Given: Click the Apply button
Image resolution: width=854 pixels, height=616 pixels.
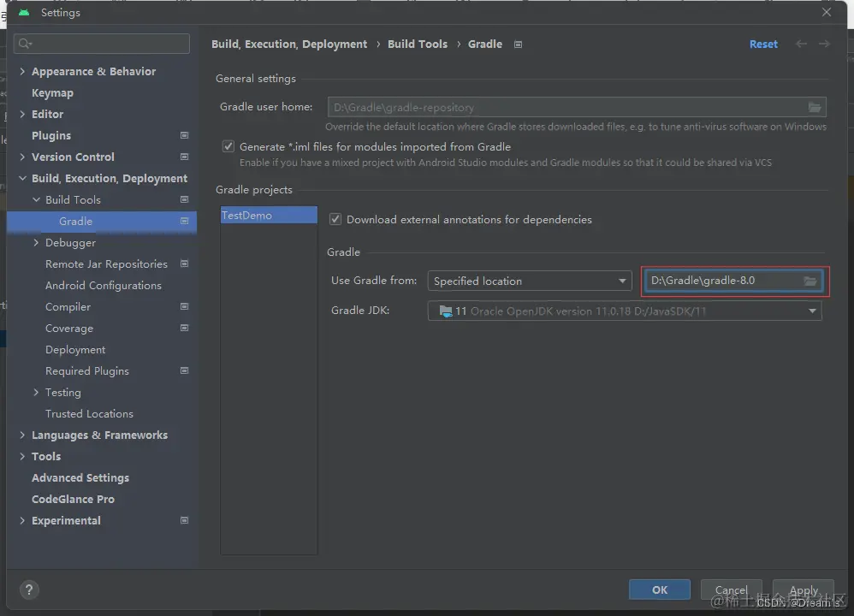Looking at the screenshot, I should pyautogui.click(x=804, y=589).
